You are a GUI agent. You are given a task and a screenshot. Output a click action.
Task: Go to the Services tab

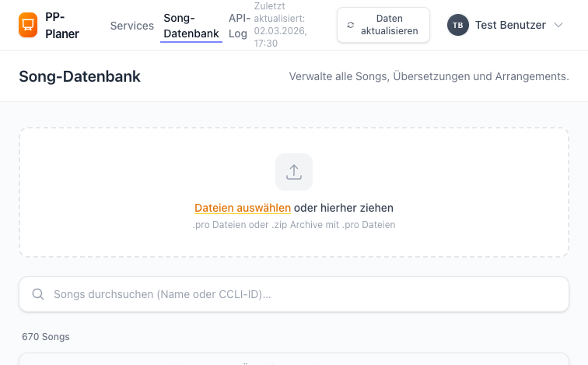[x=132, y=26]
